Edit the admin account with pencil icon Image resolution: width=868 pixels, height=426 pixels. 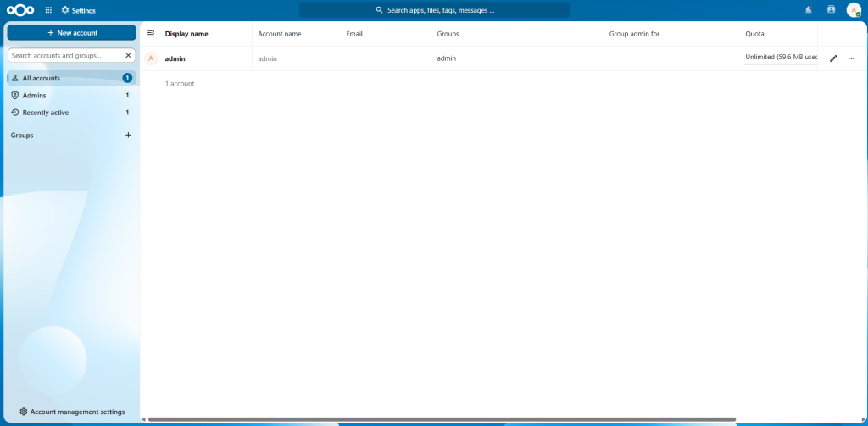[833, 58]
